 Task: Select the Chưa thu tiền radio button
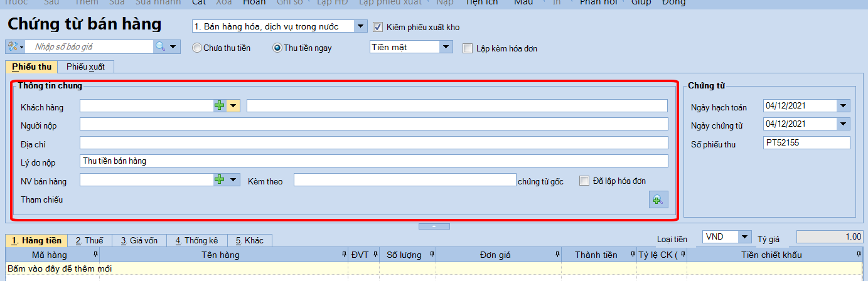[x=197, y=48]
